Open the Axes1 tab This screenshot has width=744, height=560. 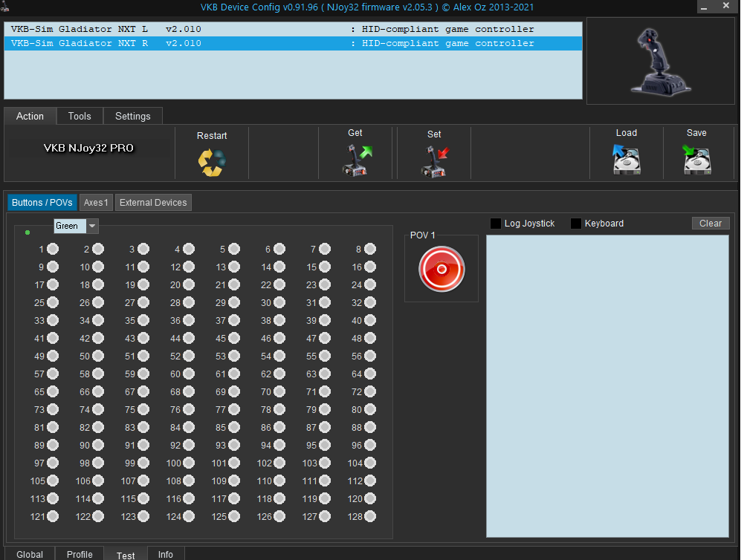[96, 203]
